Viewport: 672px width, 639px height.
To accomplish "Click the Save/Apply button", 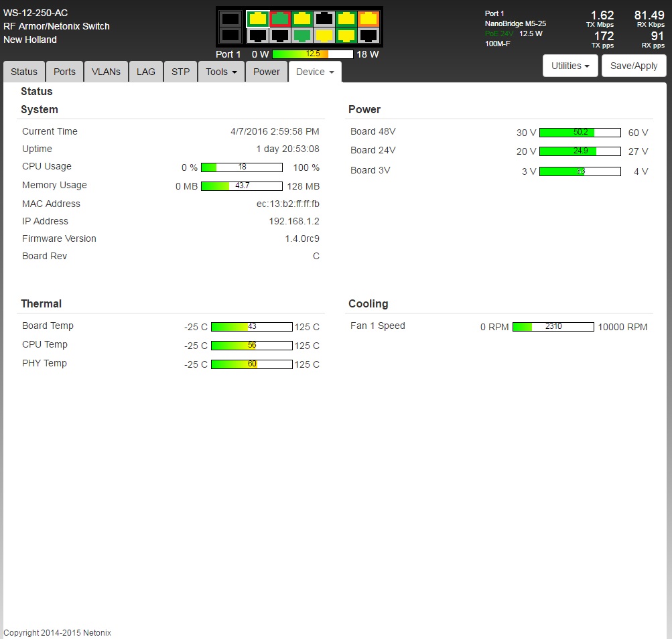I will tap(634, 66).
